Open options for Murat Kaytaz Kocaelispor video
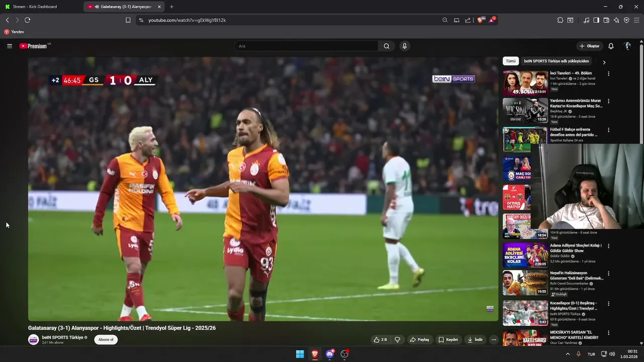Screen dimensions: 644x362 click(x=608, y=101)
